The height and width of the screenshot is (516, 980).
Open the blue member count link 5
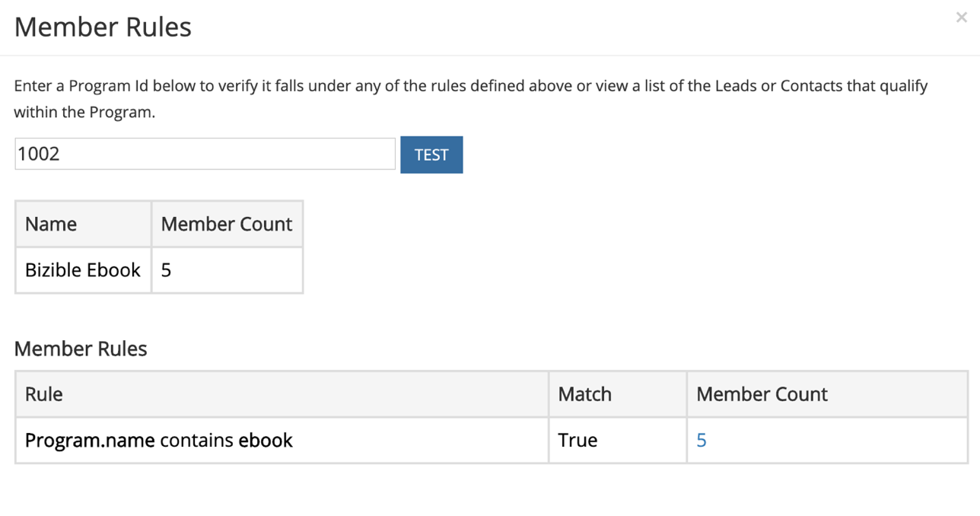coord(702,441)
